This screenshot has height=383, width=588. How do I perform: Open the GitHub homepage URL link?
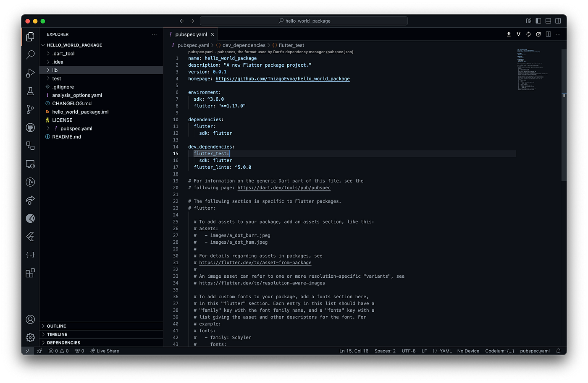(x=282, y=79)
